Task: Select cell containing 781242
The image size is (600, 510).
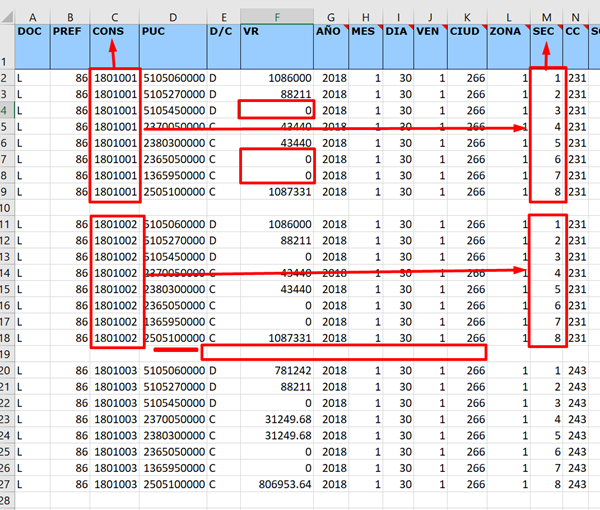Action: [x=278, y=371]
